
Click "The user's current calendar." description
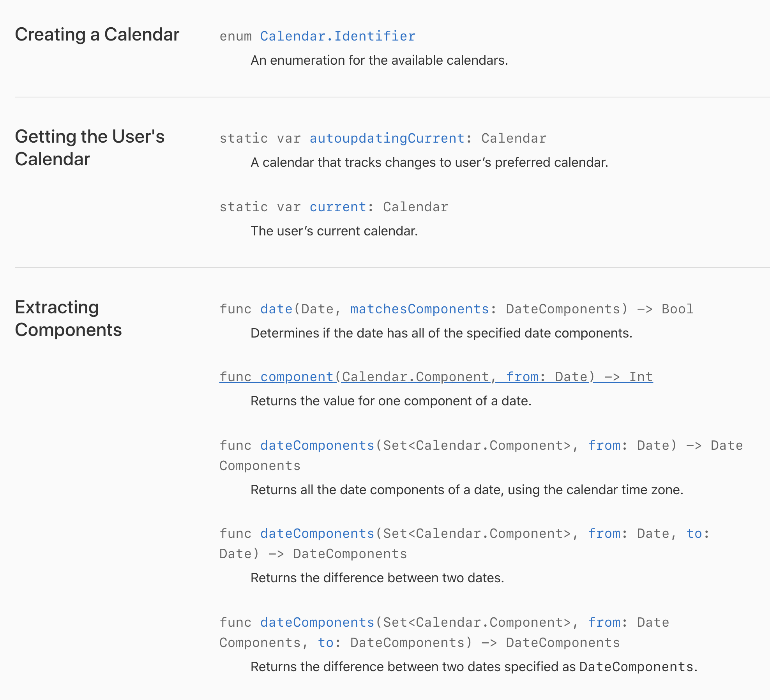(x=334, y=231)
